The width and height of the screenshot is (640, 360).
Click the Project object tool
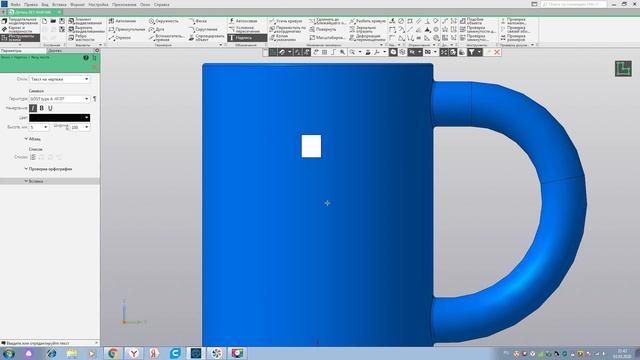207,38
